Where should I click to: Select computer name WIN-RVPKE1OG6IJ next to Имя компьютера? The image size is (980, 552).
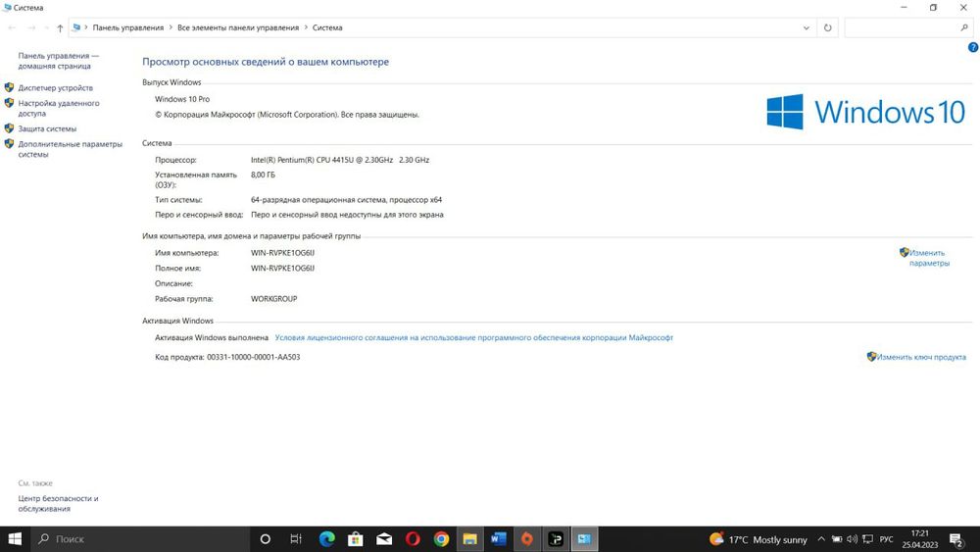click(x=282, y=253)
